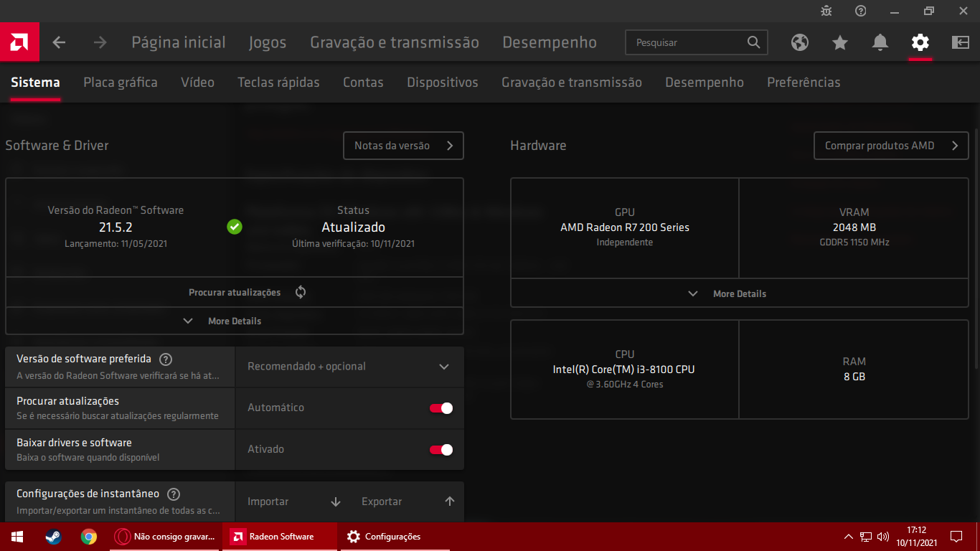This screenshot has height=551, width=980.
Task: Click the Exportar up arrow icon
Action: [450, 501]
